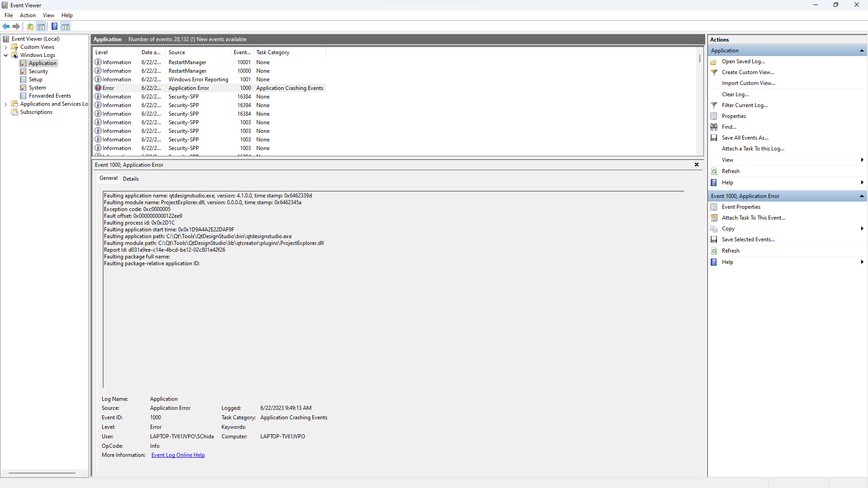Click the Save All Events floppy icon
The image size is (868, 488).
[714, 138]
